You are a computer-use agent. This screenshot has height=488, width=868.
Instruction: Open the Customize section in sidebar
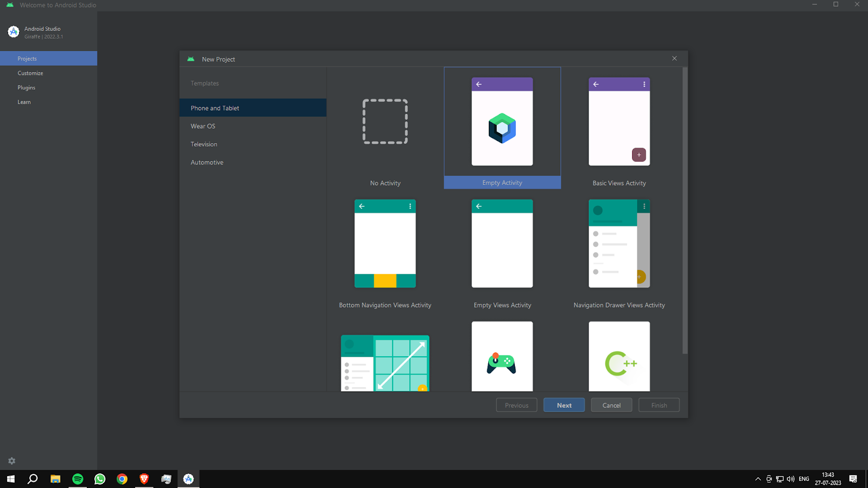[x=30, y=73]
